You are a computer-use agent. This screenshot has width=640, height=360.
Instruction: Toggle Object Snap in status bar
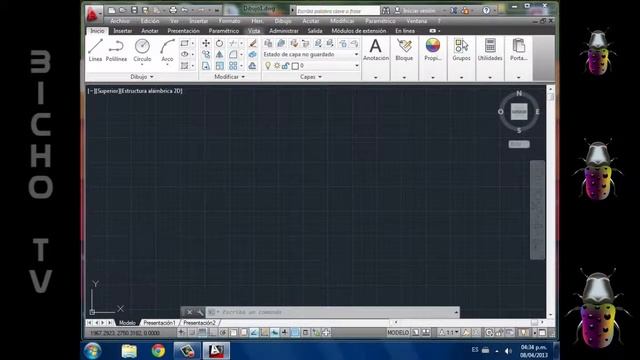click(233, 333)
